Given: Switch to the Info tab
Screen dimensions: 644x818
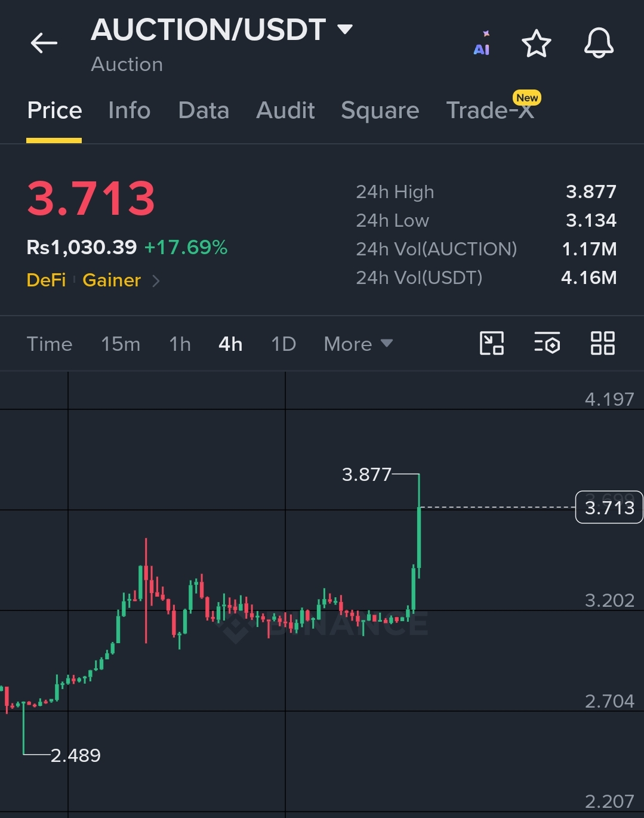Looking at the screenshot, I should (x=129, y=110).
